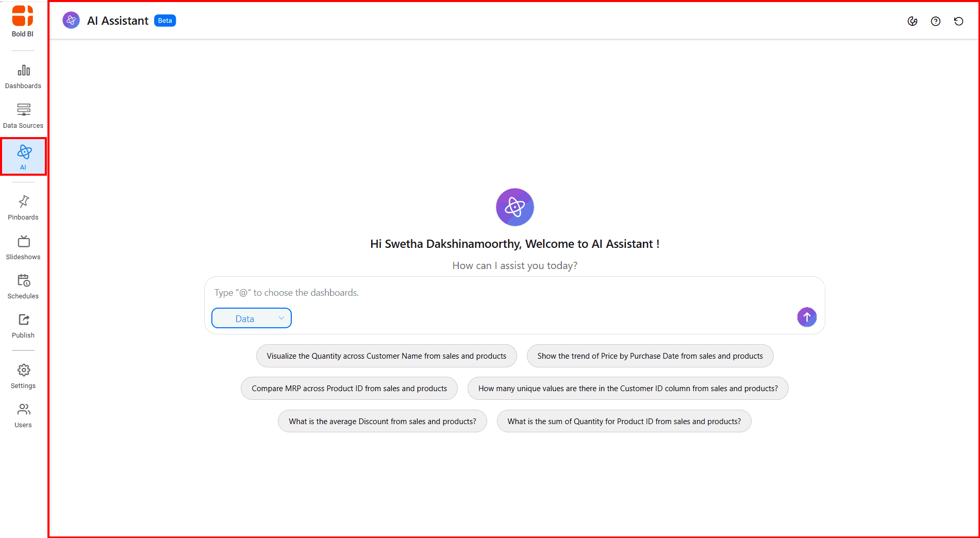Go to Schedules in the sidebar

(23, 287)
